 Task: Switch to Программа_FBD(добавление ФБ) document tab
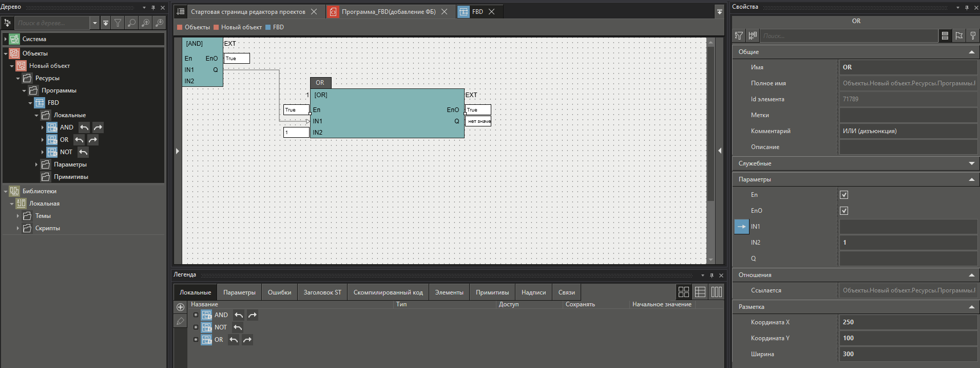point(388,12)
